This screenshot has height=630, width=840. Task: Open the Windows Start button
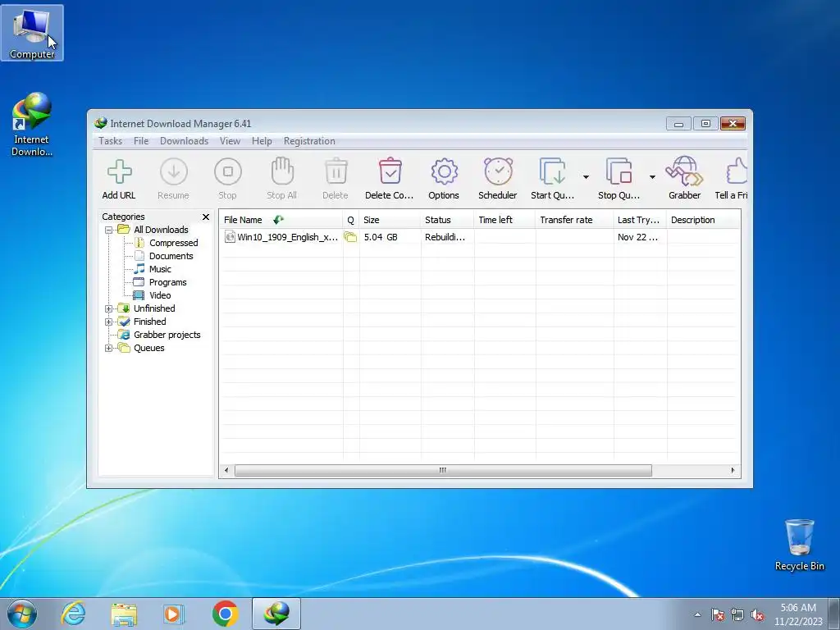tap(22, 614)
